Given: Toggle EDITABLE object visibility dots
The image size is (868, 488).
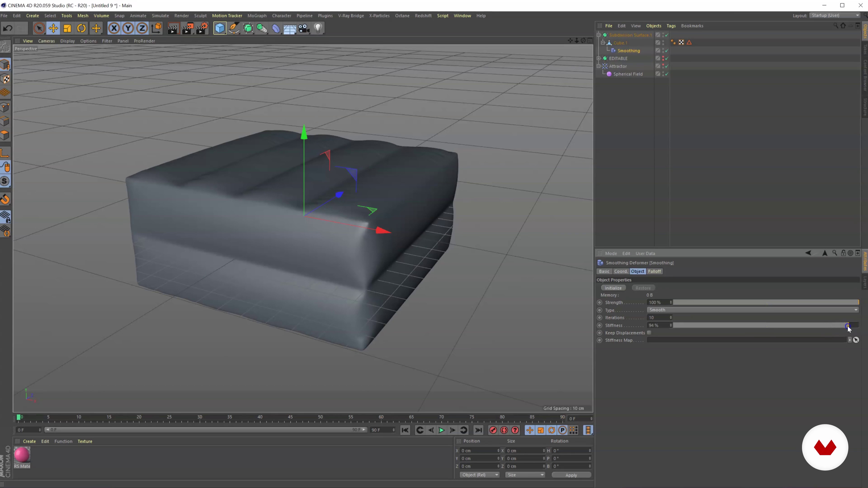Looking at the screenshot, I should [663, 59].
